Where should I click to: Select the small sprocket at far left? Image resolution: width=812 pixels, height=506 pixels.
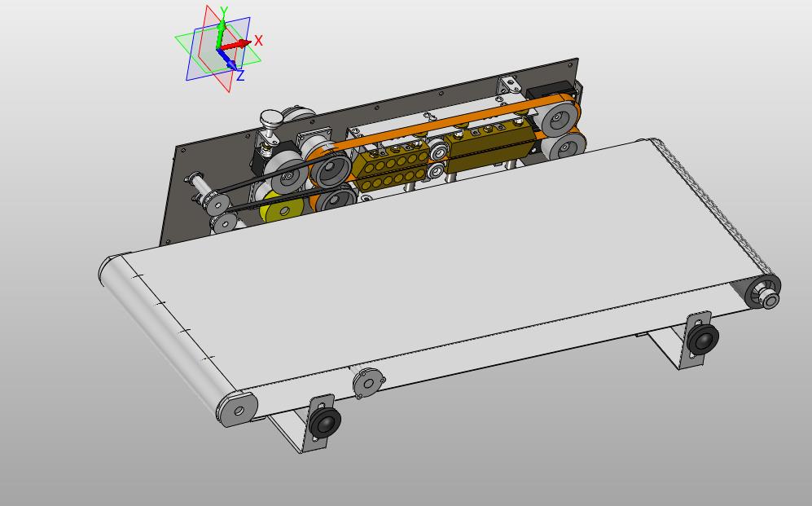[x=217, y=204]
